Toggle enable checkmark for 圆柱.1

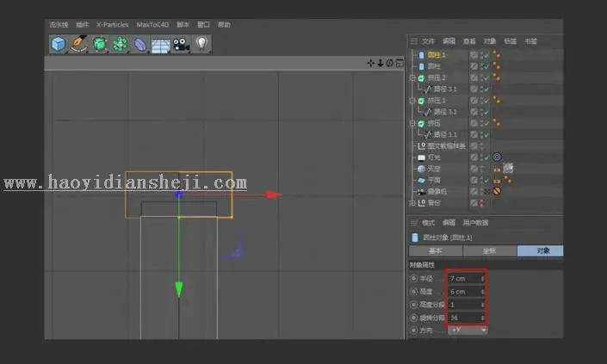(x=486, y=55)
